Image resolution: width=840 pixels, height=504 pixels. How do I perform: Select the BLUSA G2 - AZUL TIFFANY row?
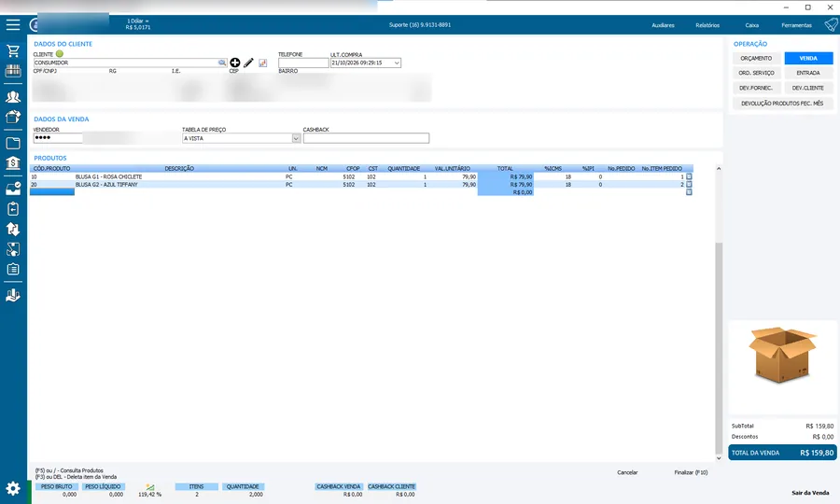(361, 184)
